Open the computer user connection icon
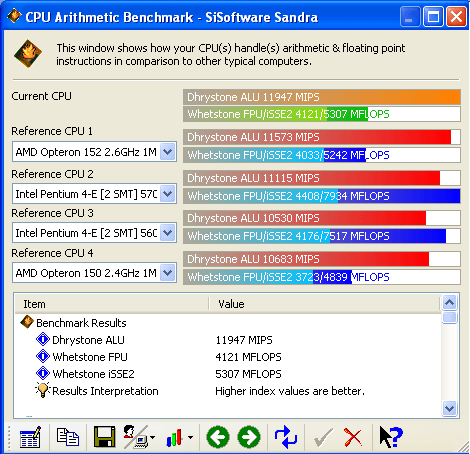This screenshot has width=470, height=454. click(136, 437)
